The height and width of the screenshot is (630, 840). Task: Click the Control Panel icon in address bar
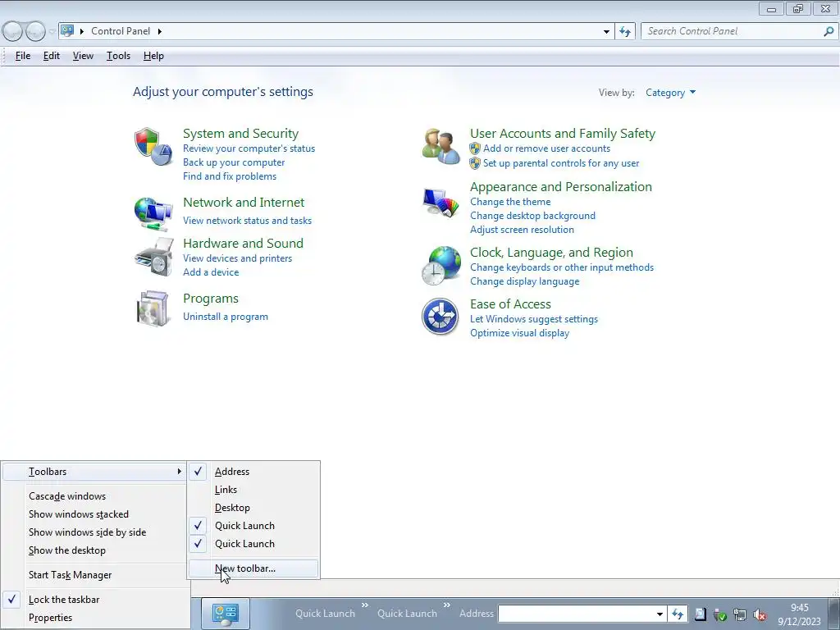(67, 30)
